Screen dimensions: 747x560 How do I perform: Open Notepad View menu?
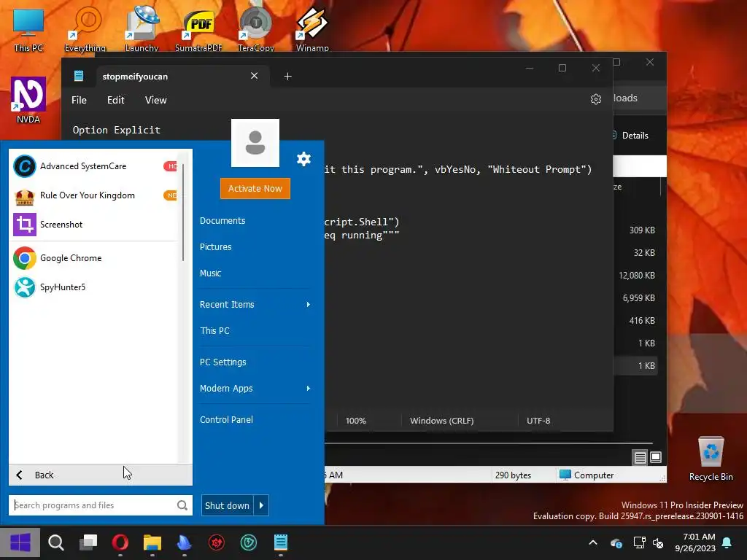(x=156, y=100)
